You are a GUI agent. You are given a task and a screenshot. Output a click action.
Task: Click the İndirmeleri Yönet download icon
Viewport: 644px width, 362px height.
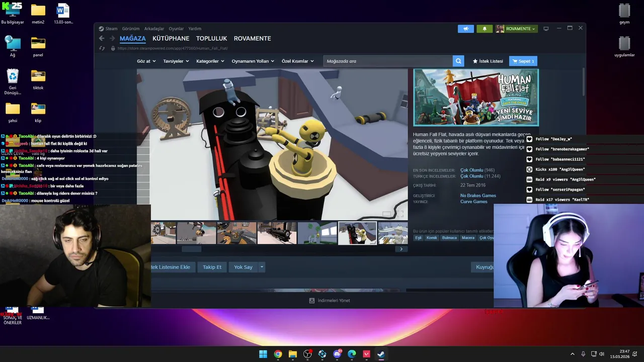(x=312, y=301)
